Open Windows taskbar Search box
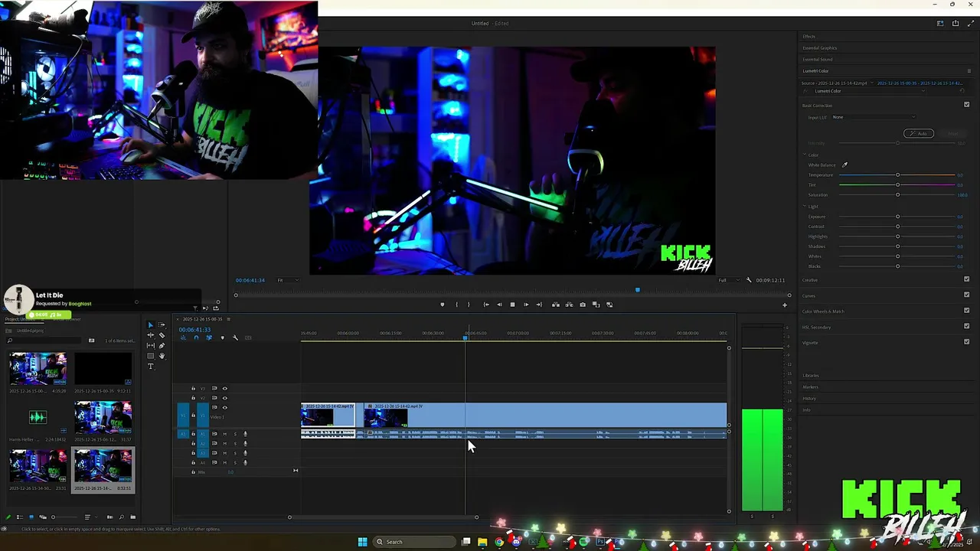 tap(414, 542)
